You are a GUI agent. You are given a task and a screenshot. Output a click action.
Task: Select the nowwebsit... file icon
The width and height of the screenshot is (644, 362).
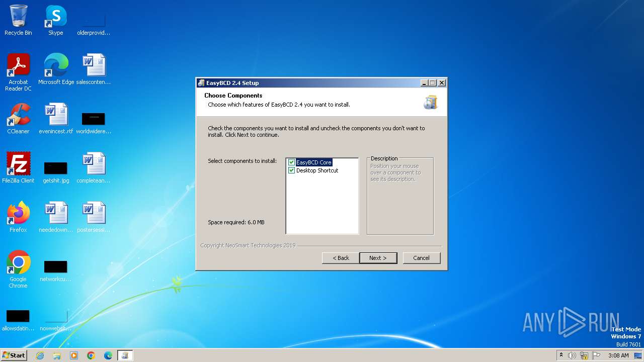click(x=56, y=319)
